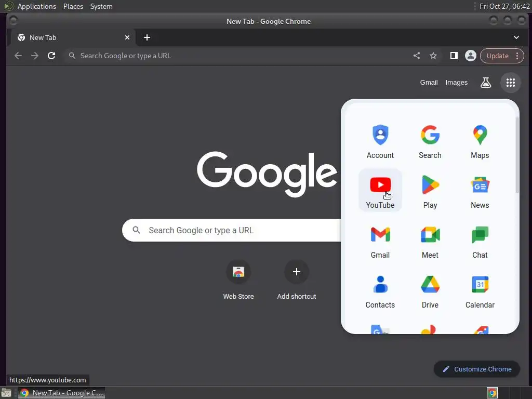532x399 pixels.
Task: Click the Chrome icon in the system tray
Action: click(x=492, y=393)
